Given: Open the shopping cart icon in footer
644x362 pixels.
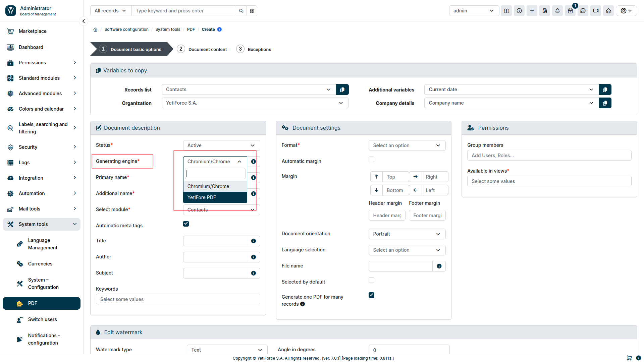Looking at the screenshot, I should click(x=629, y=358).
